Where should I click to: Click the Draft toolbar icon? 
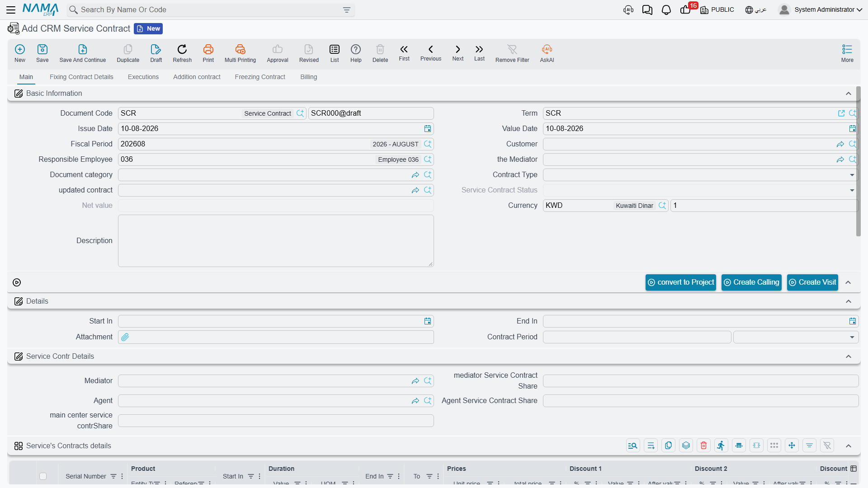click(156, 53)
